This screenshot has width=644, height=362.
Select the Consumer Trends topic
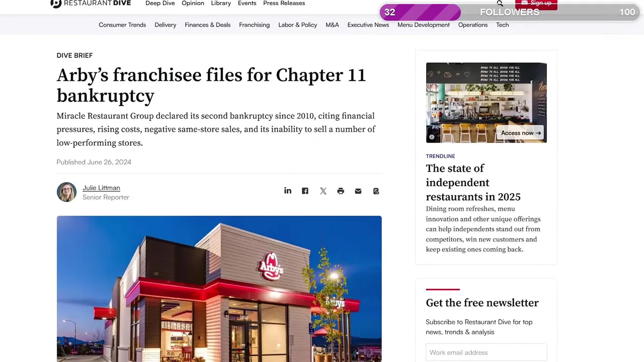click(122, 25)
